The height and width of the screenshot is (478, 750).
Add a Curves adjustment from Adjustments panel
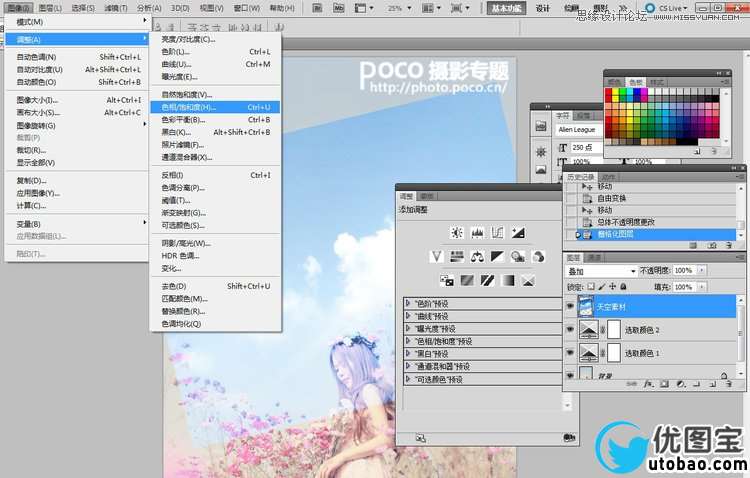[x=497, y=233]
